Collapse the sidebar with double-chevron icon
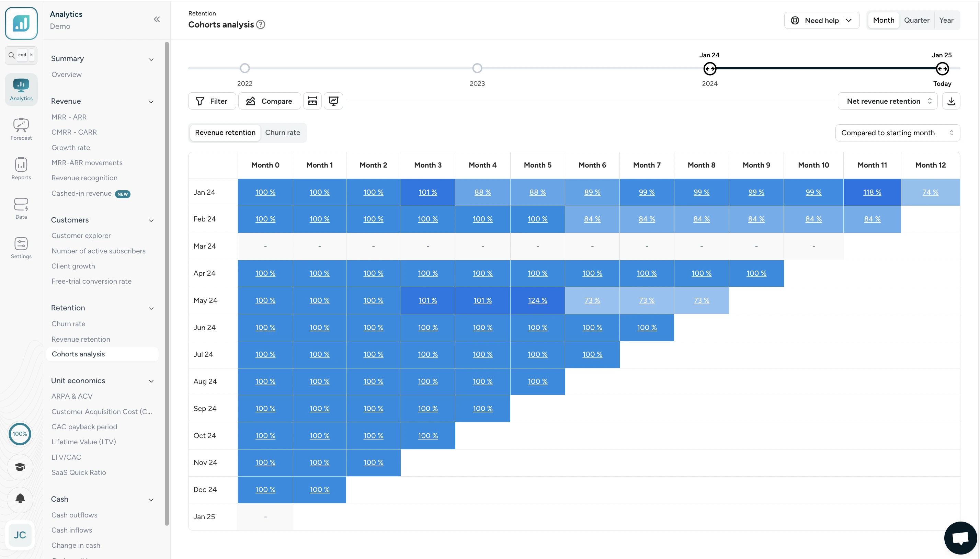The height and width of the screenshot is (559, 980). click(x=157, y=19)
